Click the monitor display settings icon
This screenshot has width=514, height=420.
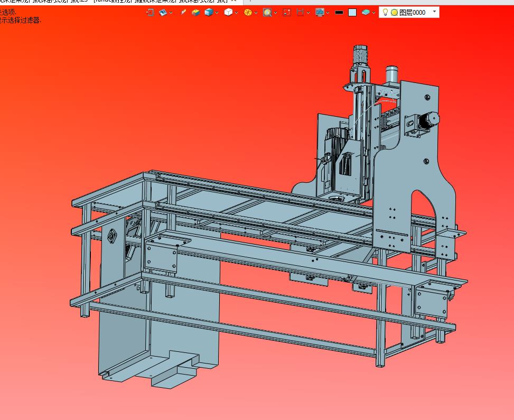coord(320,13)
